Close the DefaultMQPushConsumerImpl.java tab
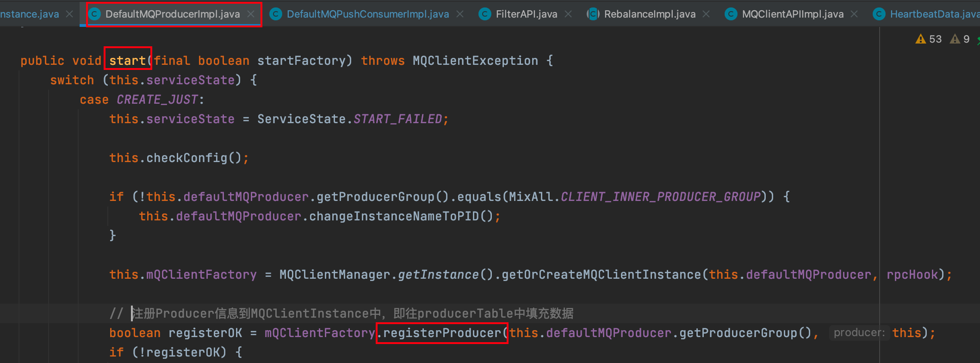The image size is (980, 363). point(460,14)
